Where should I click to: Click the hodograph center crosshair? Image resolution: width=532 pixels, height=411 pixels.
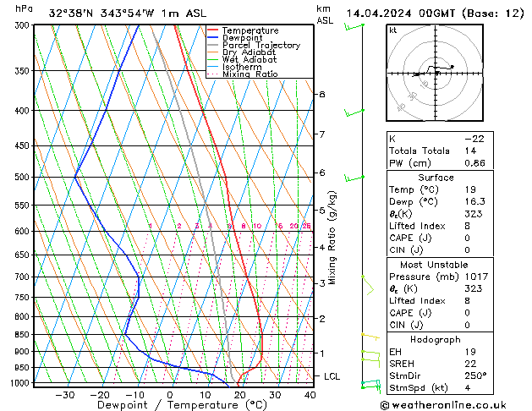click(x=436, y=73)
